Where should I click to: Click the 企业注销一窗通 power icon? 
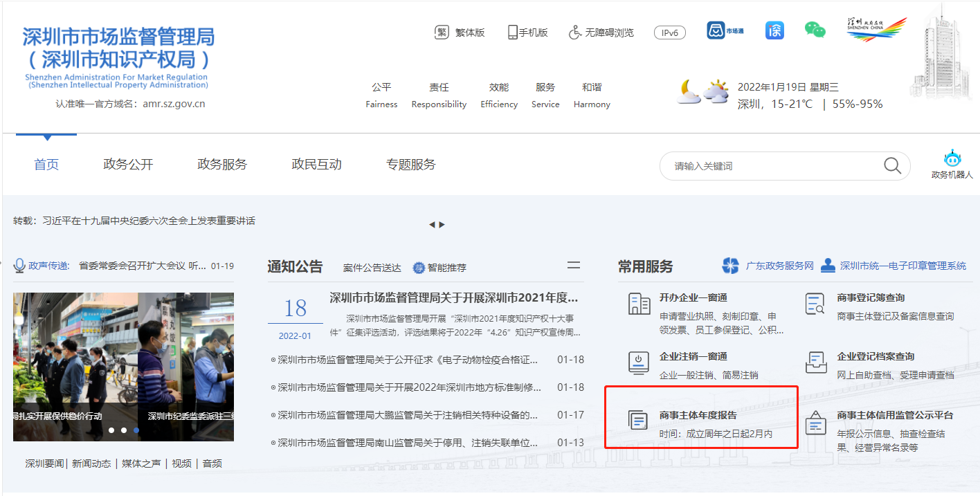coord(639,362)
